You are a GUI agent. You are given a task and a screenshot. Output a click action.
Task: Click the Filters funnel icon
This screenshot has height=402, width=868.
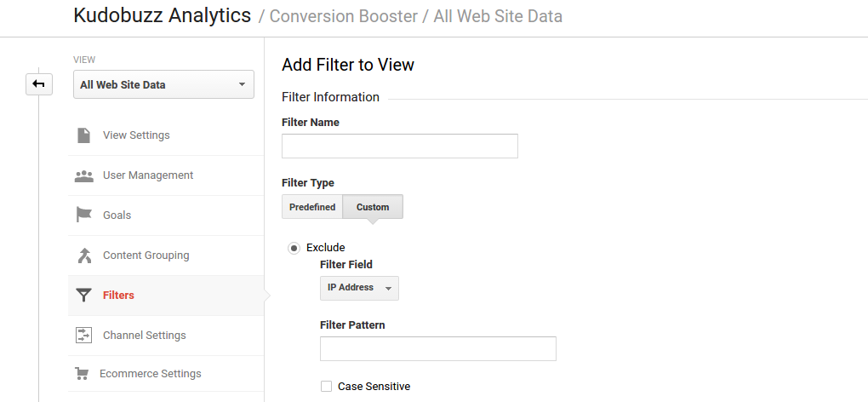click(x=83, y=296)
